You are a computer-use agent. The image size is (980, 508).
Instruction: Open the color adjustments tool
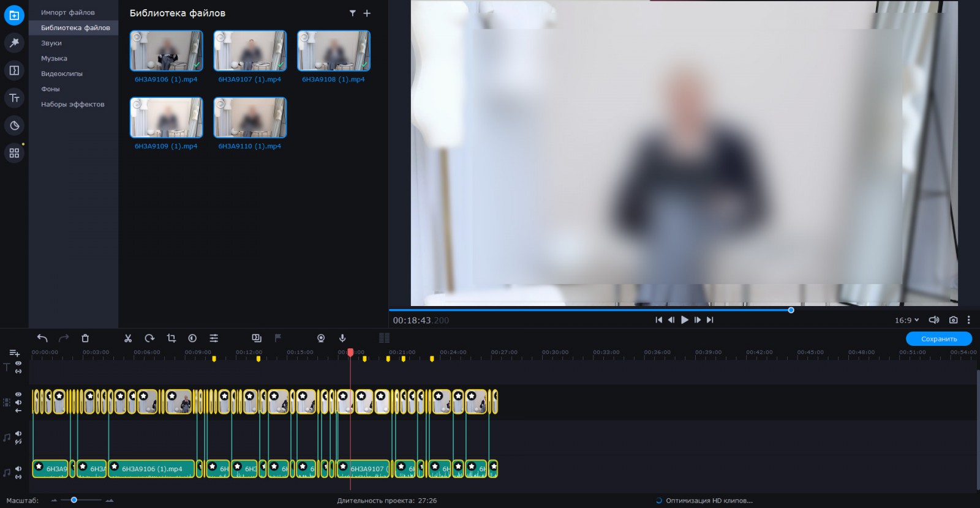point(192,338)
